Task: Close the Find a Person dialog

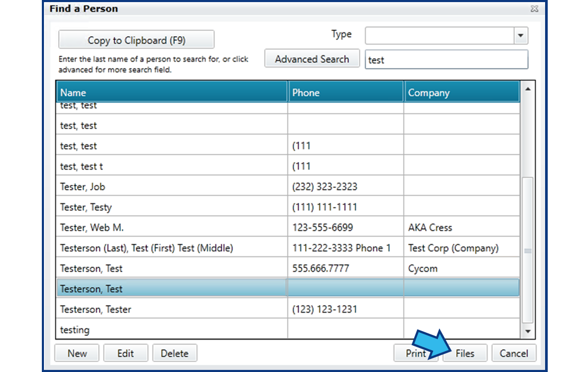Action: coord(534,8)
